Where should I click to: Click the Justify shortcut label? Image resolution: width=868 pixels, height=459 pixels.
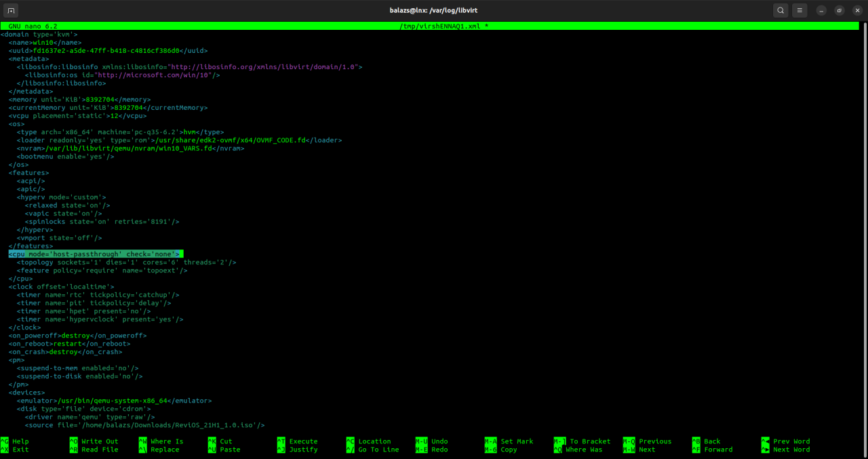[303, 450]
